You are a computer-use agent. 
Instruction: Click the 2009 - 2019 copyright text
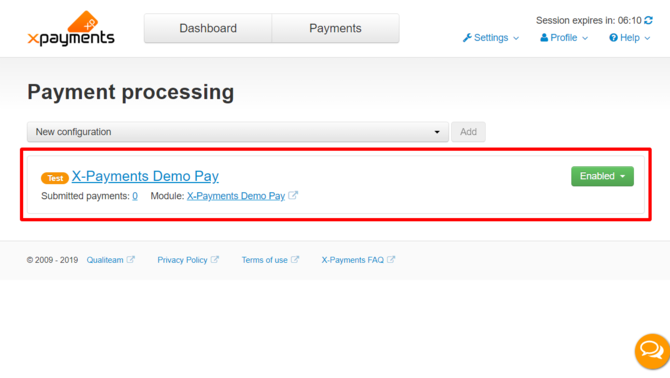pyautogui.click(x=52, y=260)
